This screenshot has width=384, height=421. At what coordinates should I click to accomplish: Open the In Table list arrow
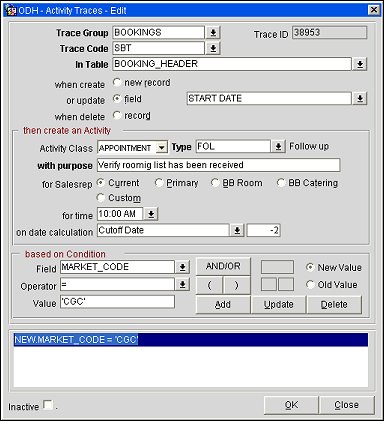pyautogui.click(x=360, y=64)
